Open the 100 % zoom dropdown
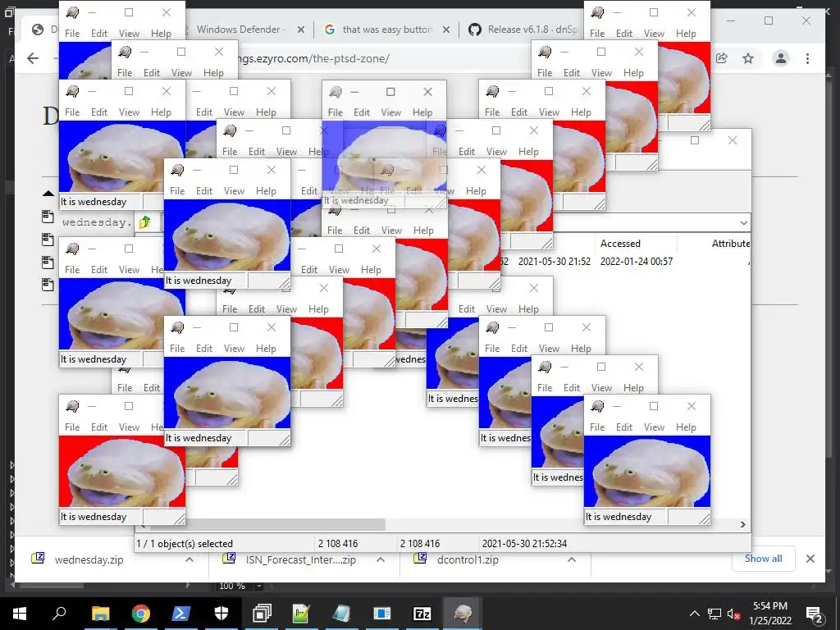This screenshot has height=630, width=840. tap(258, 586)
